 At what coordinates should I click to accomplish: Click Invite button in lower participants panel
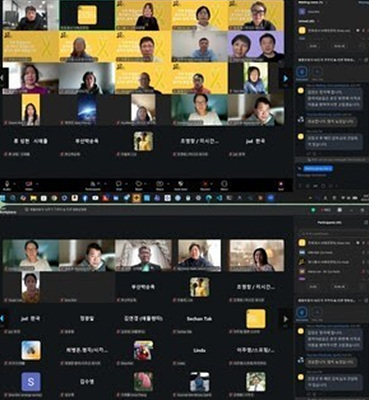tap(313, 287)
